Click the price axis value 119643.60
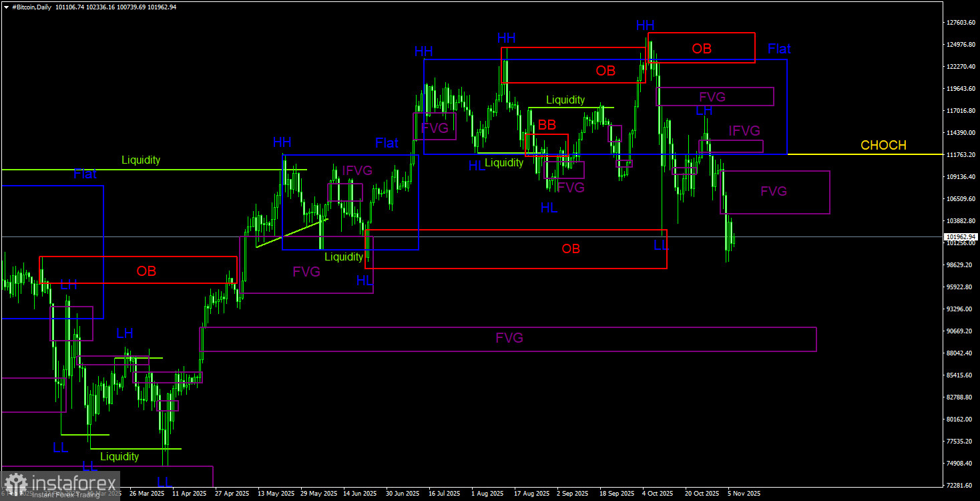 click(x=961, y=89)
